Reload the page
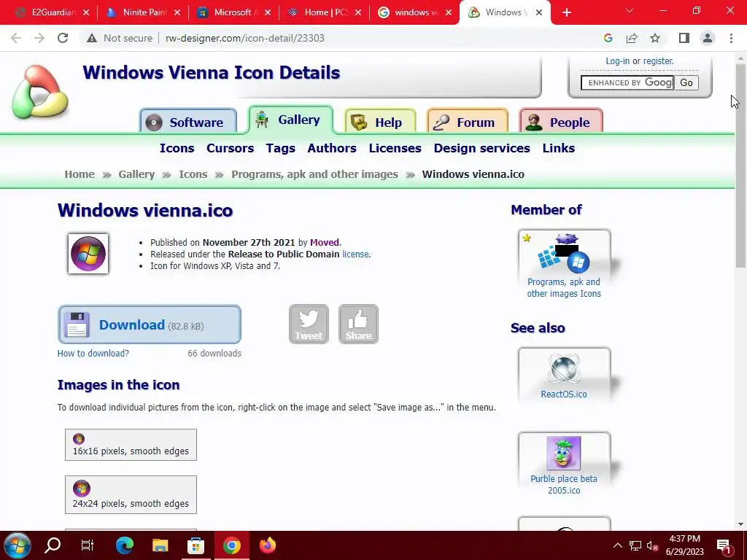The image size is (747, 560). pos(63,38)
